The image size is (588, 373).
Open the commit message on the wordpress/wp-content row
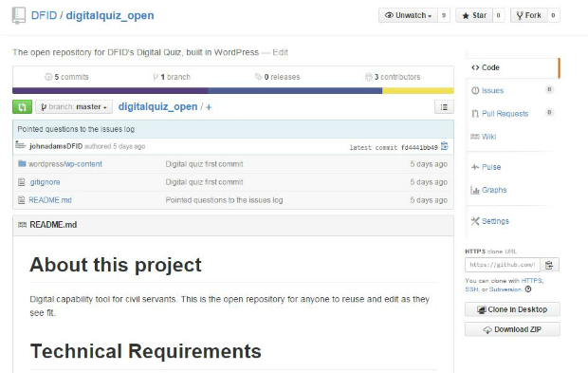(204, 164)
